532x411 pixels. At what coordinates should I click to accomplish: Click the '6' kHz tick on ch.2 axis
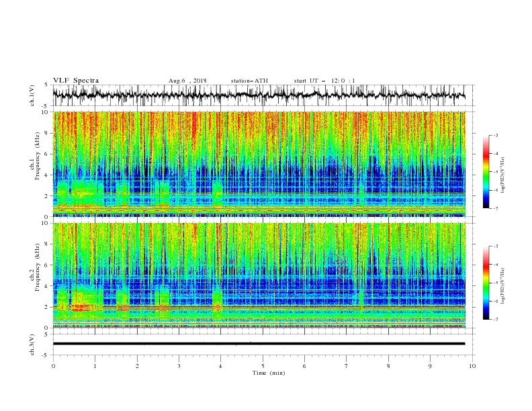click(x=48, y=265)
